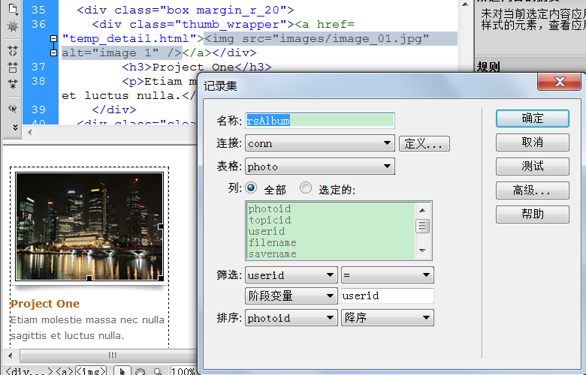Open the = filter operator dropdown
This screenshot has height=375, width=586.
(x=388, y=275)
